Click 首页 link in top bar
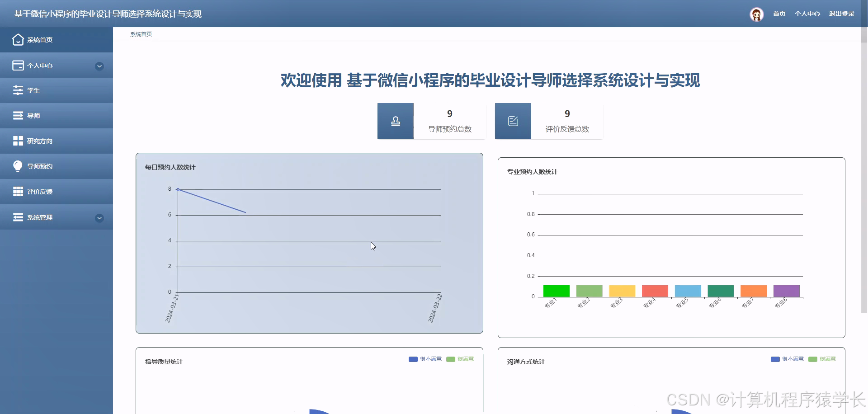 [779, 14]
